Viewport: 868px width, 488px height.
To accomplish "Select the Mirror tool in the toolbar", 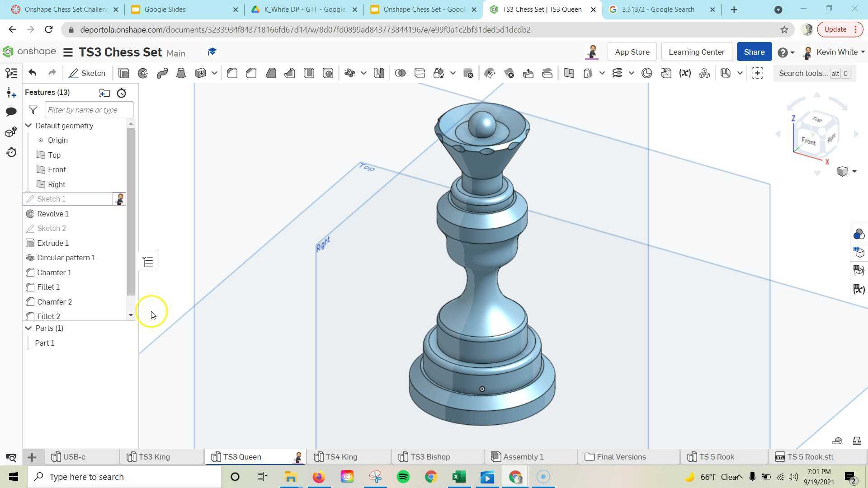I will (379, 73).
